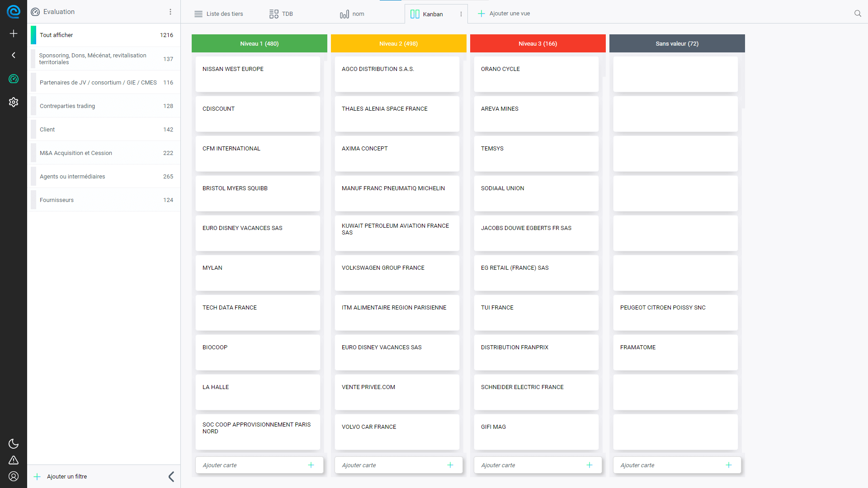Open the user profile icon
The height and width of the screenshot is (488, 868).
point(14,476)
